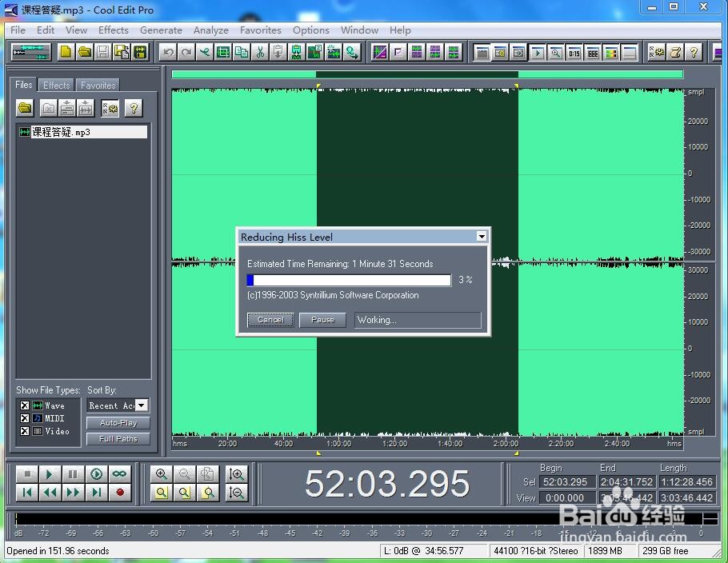Click the Trim selection icon
This screenshot has width=728, height=563.
(223, 52)
